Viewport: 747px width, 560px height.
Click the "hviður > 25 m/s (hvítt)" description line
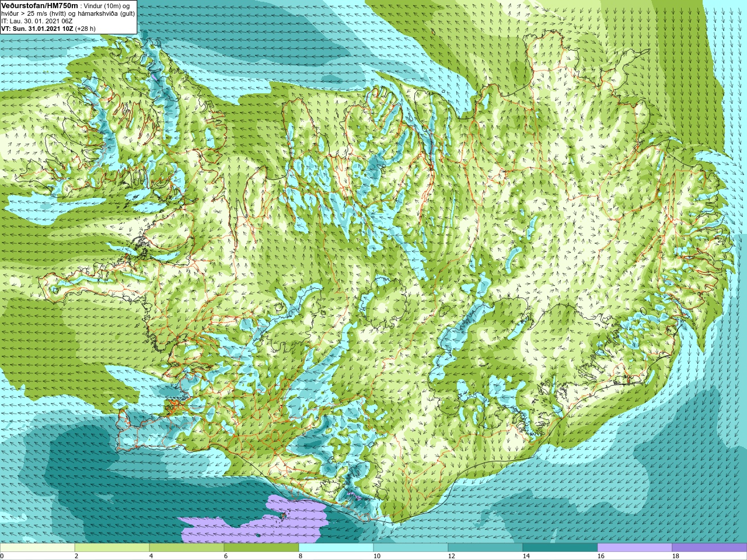pos(69,13)
